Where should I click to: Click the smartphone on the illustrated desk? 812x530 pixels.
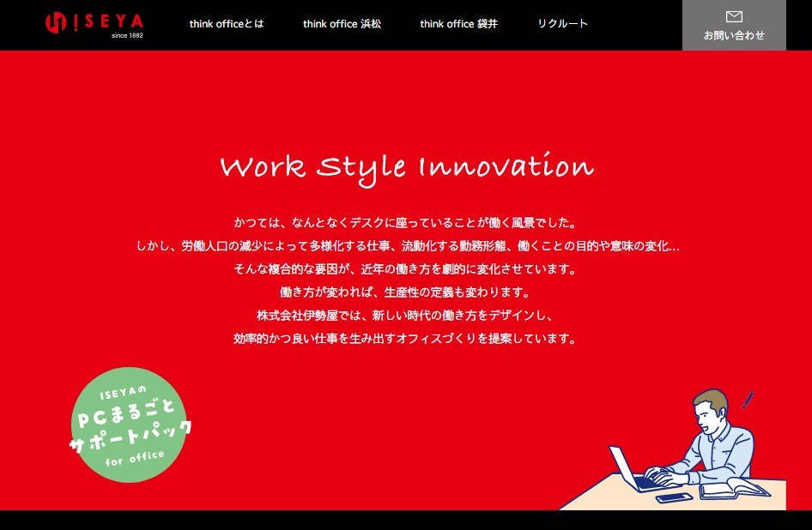(674, 497)
